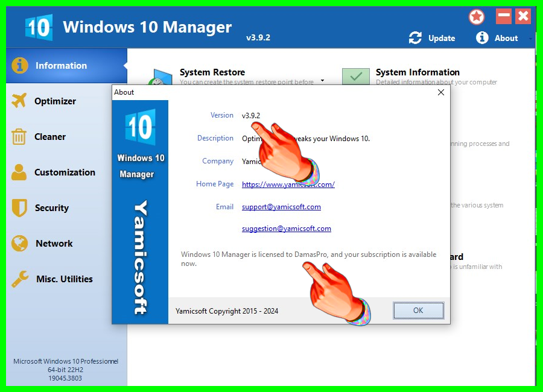Click the Security shield icon

pyautogui.click(x=19, y=208)
